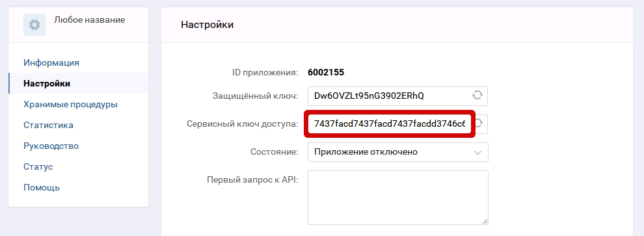The height and width of the screenshot is (236, 644).
Task: Click into the Первый запрос к API textarea
Action: pos(397,198)
